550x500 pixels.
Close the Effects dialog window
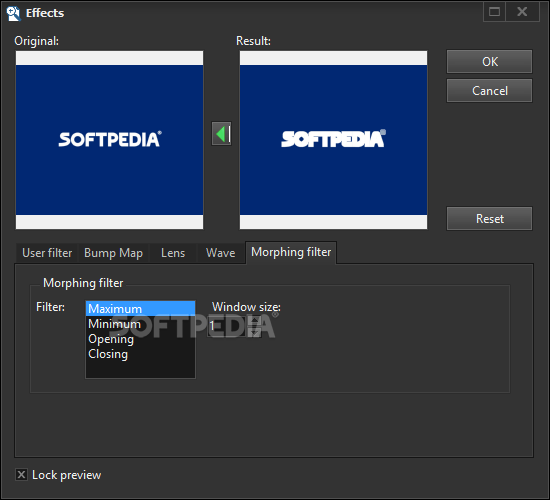tap(522, 12)
